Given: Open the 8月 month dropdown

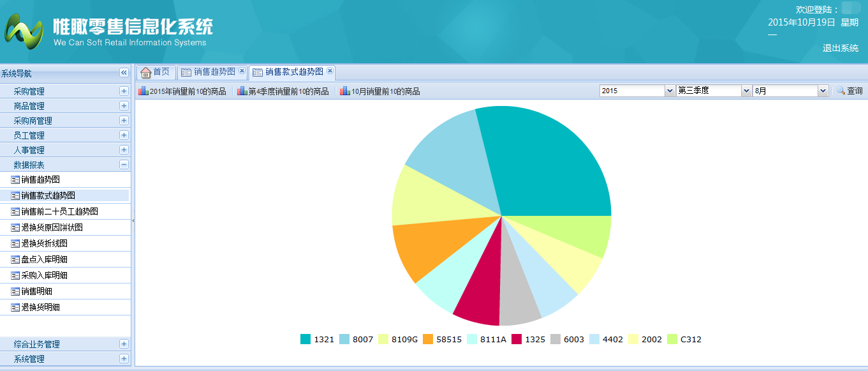Looking at the screenshot, I should 823,91.
